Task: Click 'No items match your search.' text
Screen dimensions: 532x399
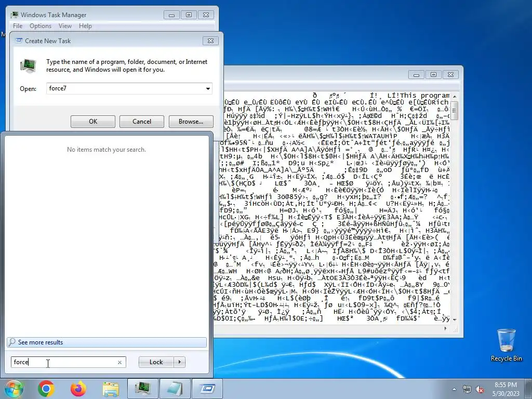Action: click(107, 150)
